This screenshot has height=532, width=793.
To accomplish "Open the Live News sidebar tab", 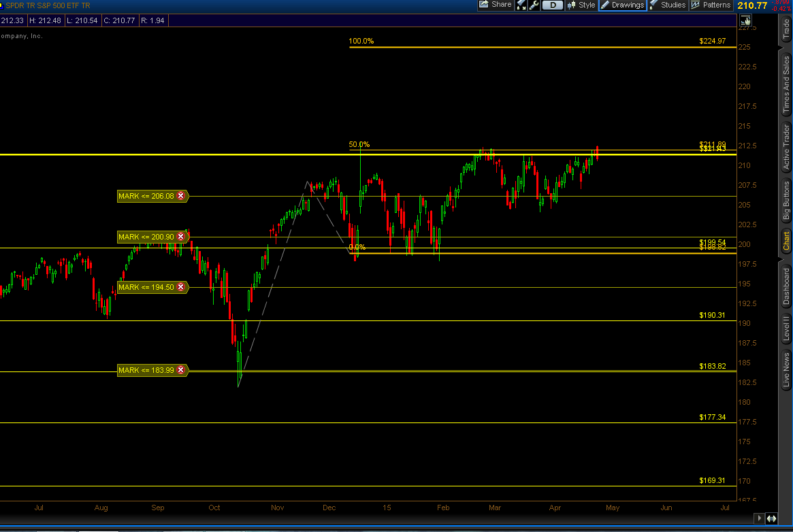I will pyautogui.click(x=786, y=370).
